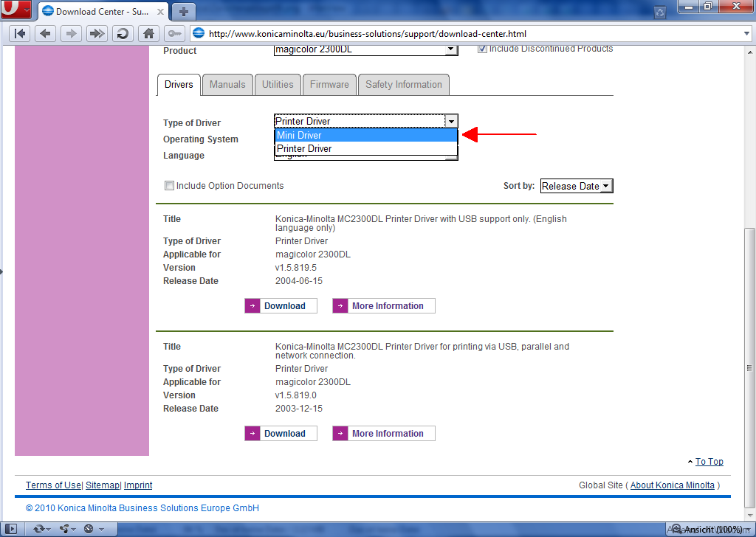Open the Sort by Release Date dropdown
The width and height of the screenshot is (756, 537).
pos(577,186)
